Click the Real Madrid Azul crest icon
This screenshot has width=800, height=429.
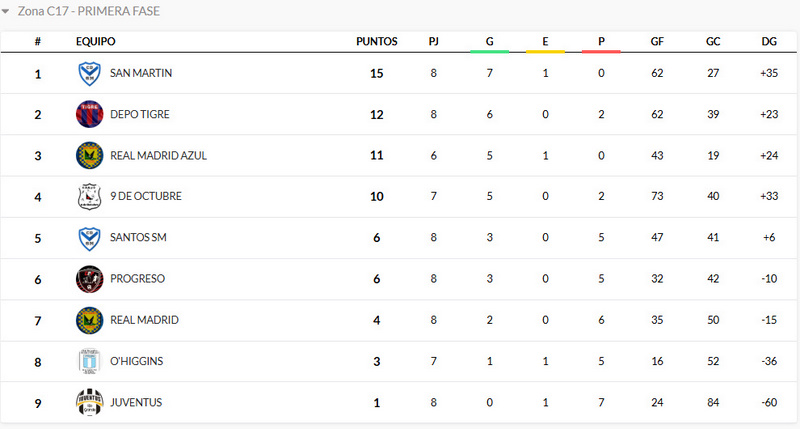click(x=90, y=155)
